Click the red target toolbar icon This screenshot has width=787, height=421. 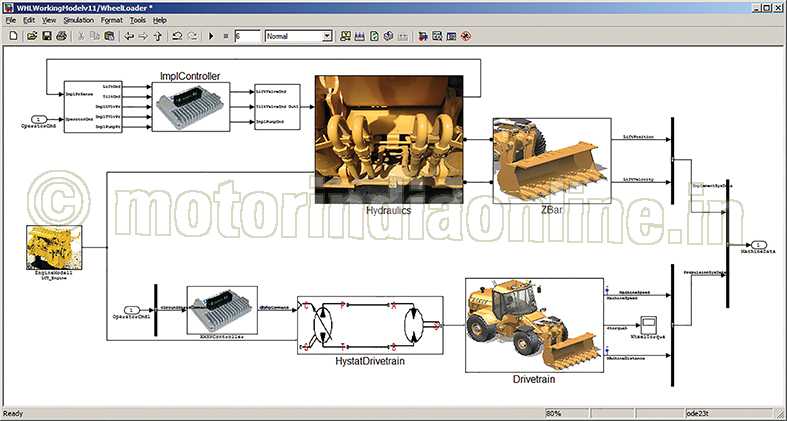click(466, 36)
